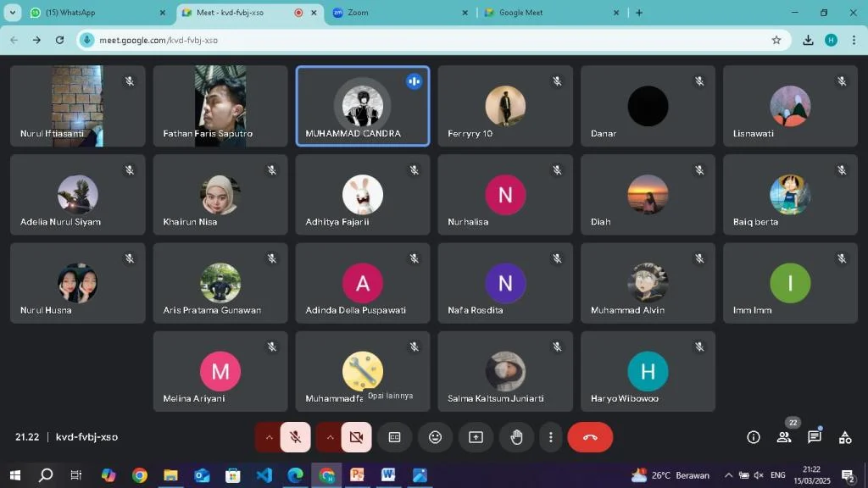The width and height of the screenshot is (868, 488).
Task: Leave the call with red button
Action: [x=590, y=437]
